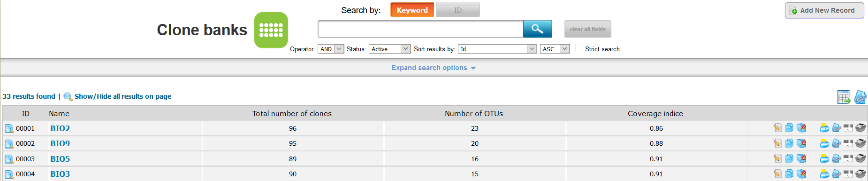Click the Total number of clones header

292,114
